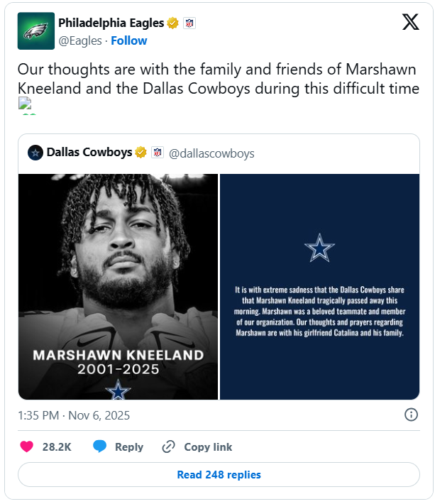Open the Philadelphia Eagles display name
The height and width of the screenshot is (504, 435).
pyautogui.click(x=111, y=23)
